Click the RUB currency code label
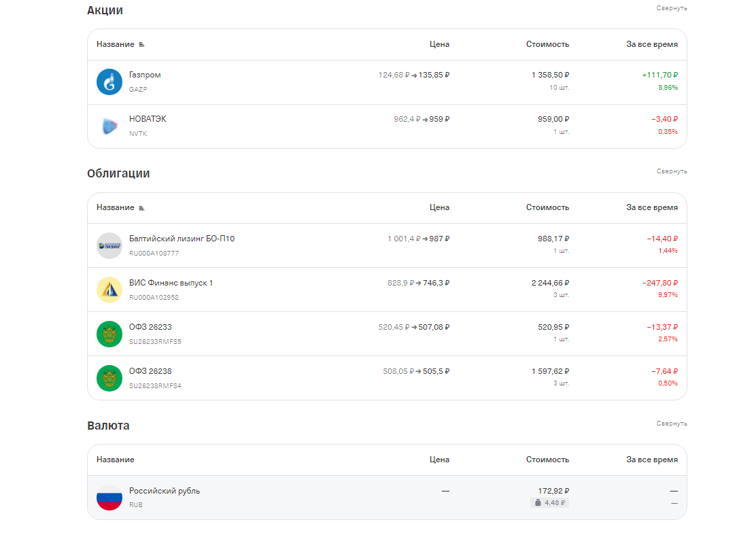Screen dimensions: 756x552 click(x=135, y=505)
